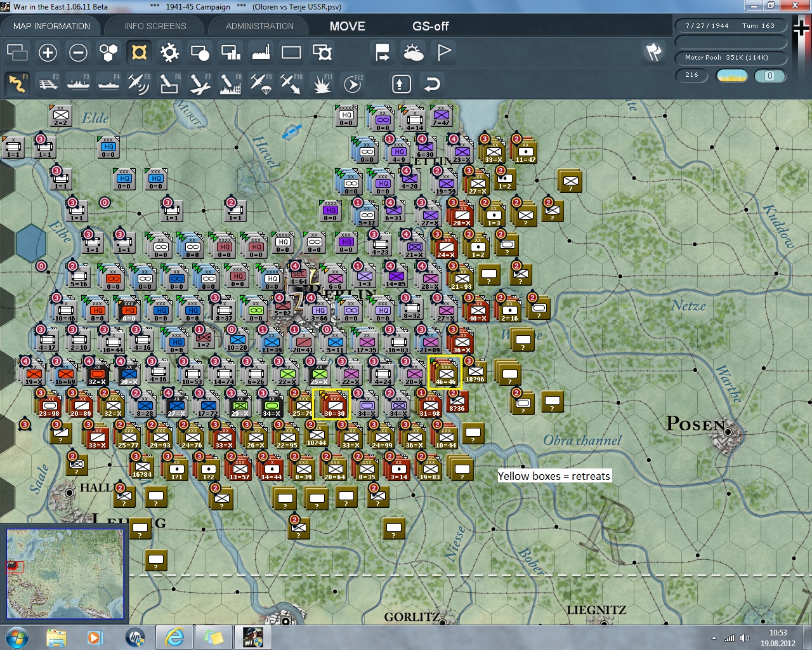Select air transport parachute mode (F9)

point(261,83)
